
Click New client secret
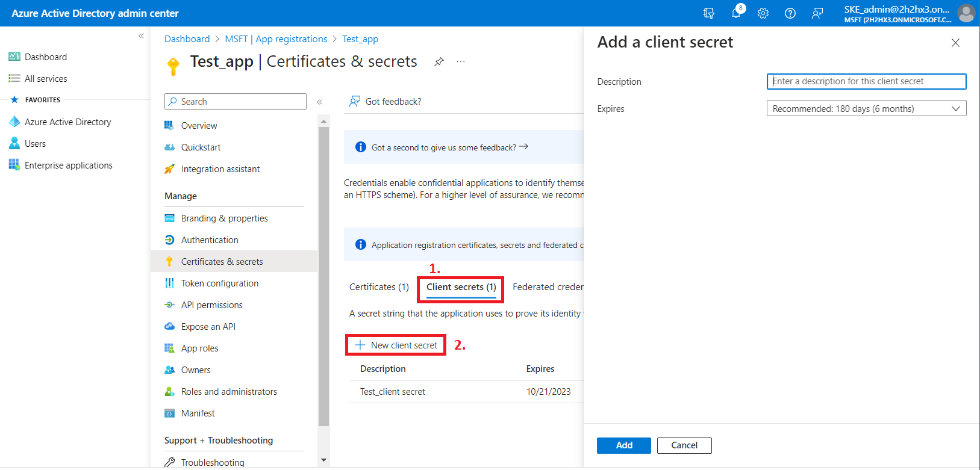coord(396,345)
